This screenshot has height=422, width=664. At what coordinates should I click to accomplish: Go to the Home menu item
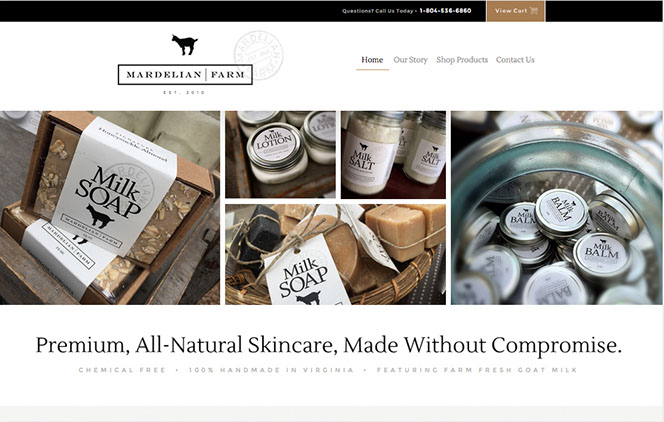[372, 60]
